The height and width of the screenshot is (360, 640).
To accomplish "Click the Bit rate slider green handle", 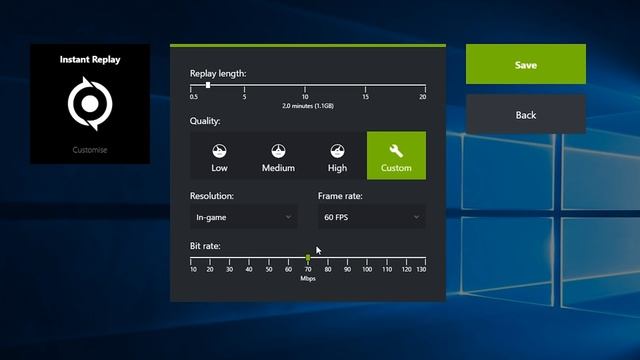I will click(x=308, y=258).
